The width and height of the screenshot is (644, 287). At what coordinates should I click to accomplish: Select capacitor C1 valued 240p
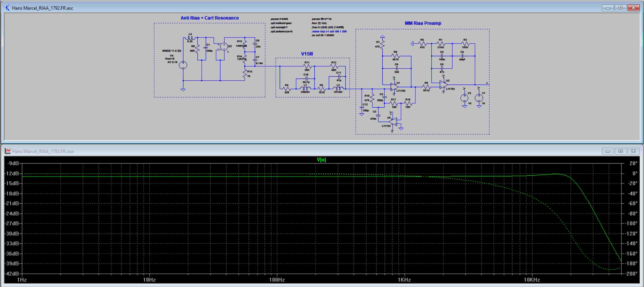pyautogui.click(x=206, y=47)
